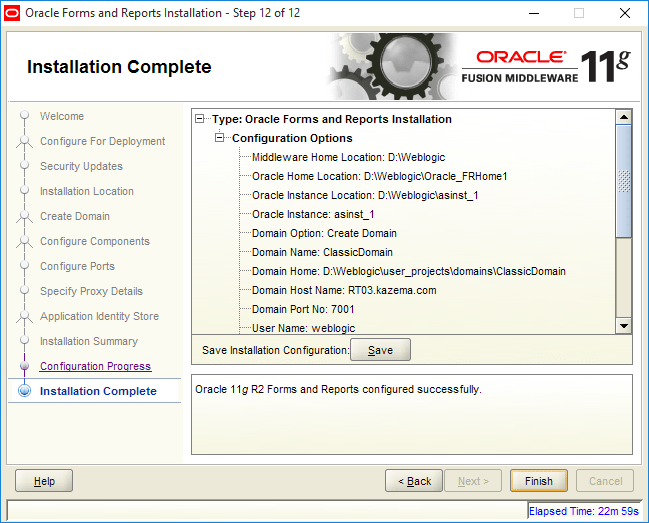This screenshot has height=523, width=649.
Task: Click the Application Identity Store step node icon
Action: click(x=24, y=317)
